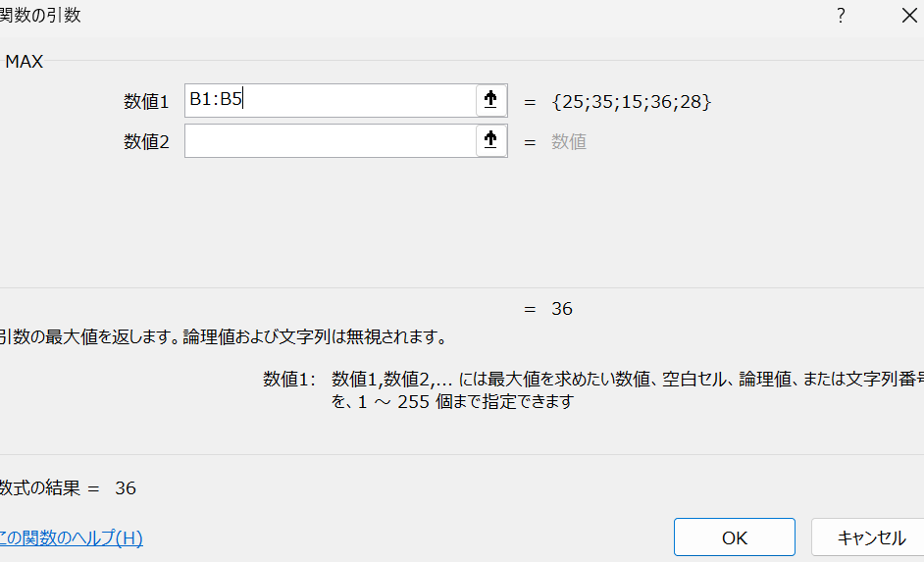This screenshot has height=562, width=924.
Task: Click the 数値1: label in the argument description
Action: [x=290, y=380]
